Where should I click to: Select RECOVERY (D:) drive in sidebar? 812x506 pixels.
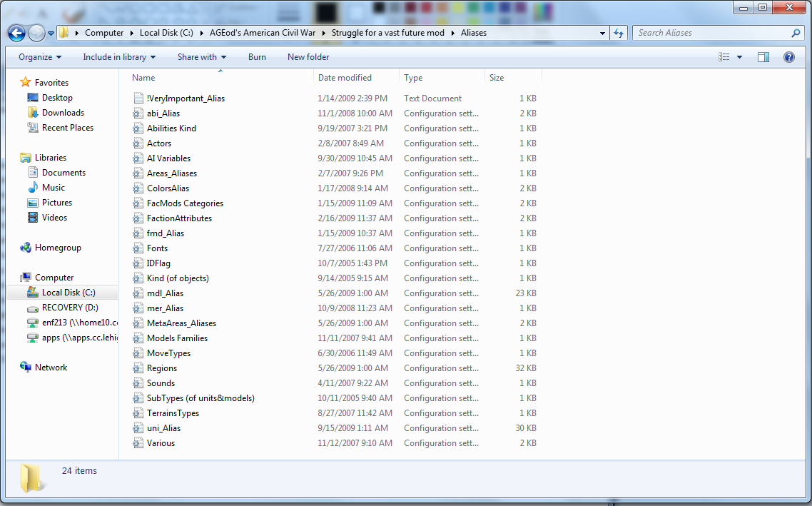coord(70,308)
